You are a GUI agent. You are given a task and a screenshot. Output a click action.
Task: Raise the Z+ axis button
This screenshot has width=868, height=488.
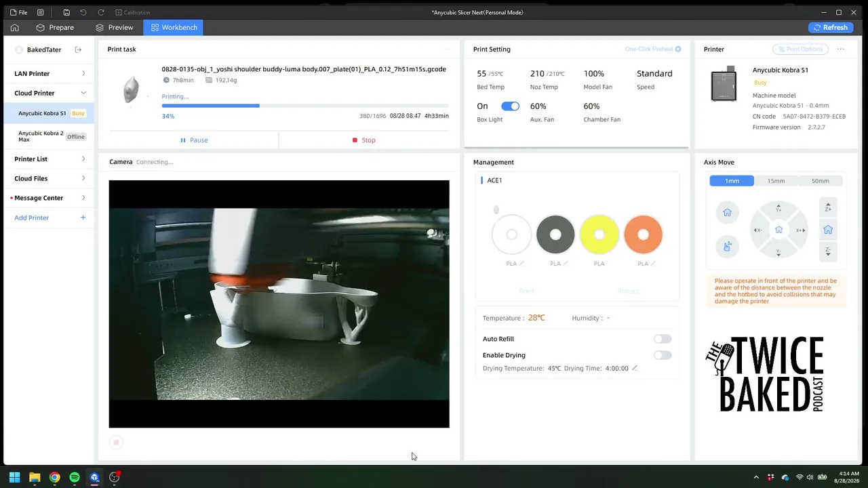[828, 208]
